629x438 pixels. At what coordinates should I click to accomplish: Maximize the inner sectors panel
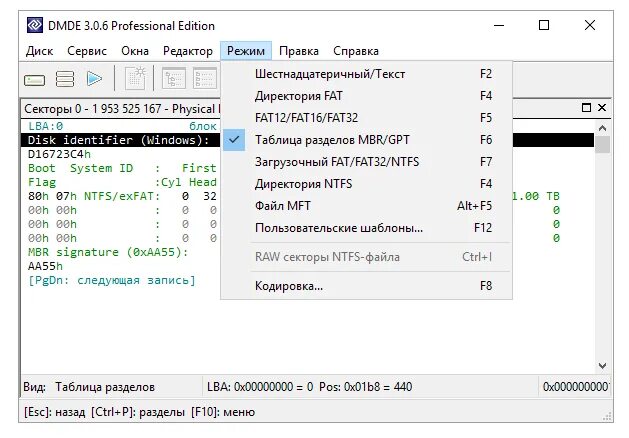coord(586,107)
